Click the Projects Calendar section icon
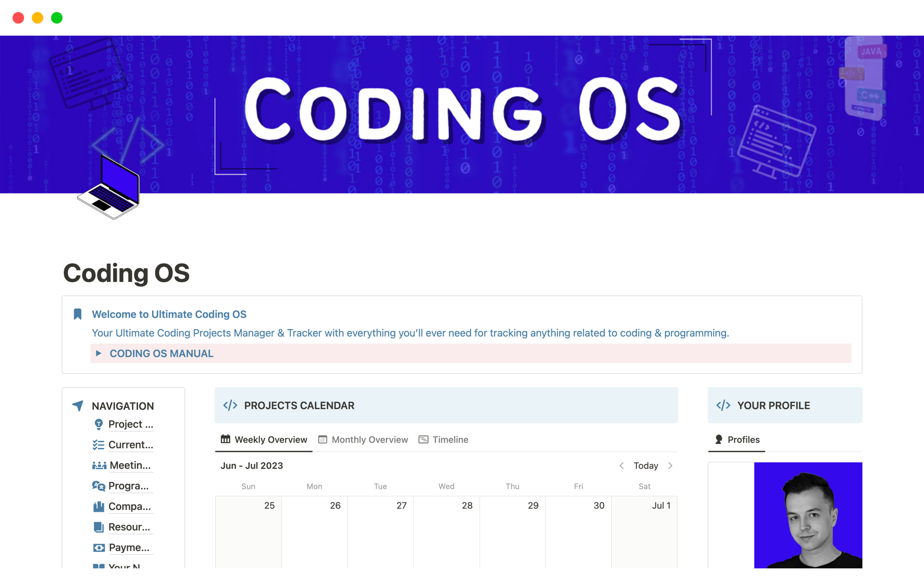Screen dimensions: 924x578 click(x=230, y=405)
